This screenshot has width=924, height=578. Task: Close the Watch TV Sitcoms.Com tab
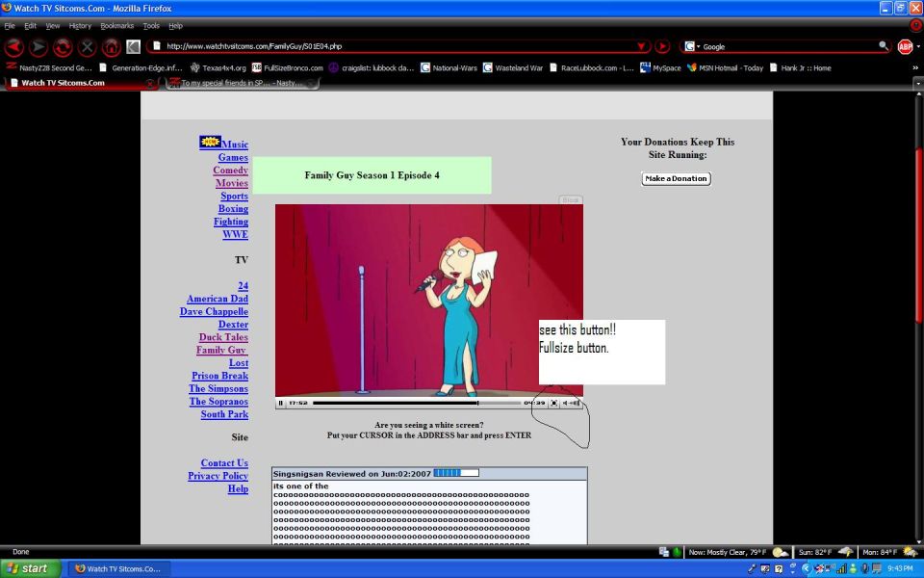[150, 84]
